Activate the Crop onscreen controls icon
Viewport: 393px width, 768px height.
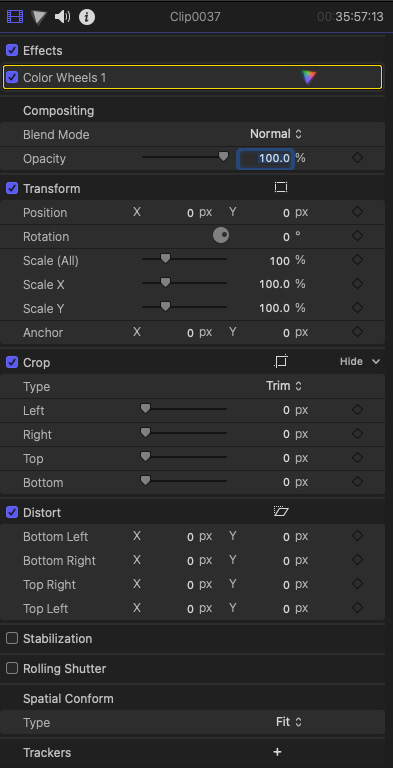pyautogui.click(x=281, y=362)
